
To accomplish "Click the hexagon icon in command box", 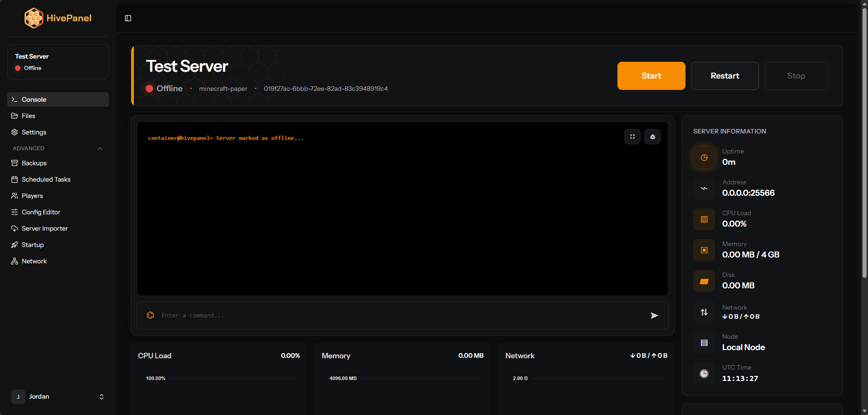I will [150, 315].
